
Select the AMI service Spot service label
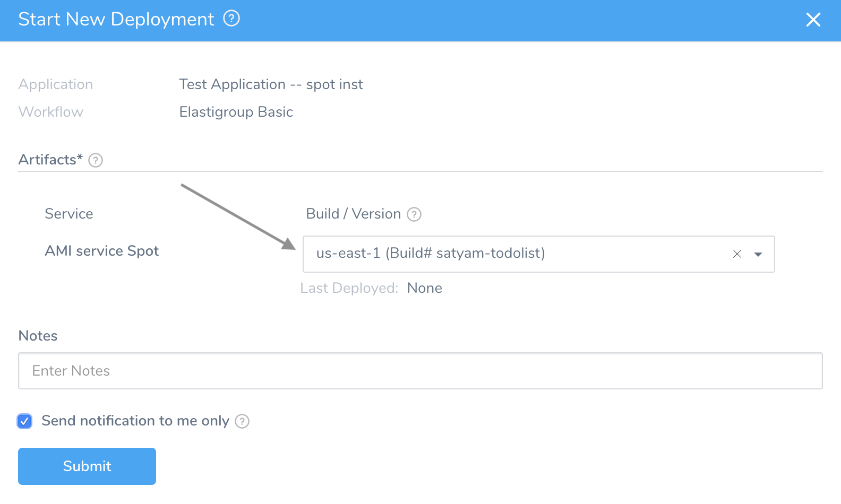102,251
